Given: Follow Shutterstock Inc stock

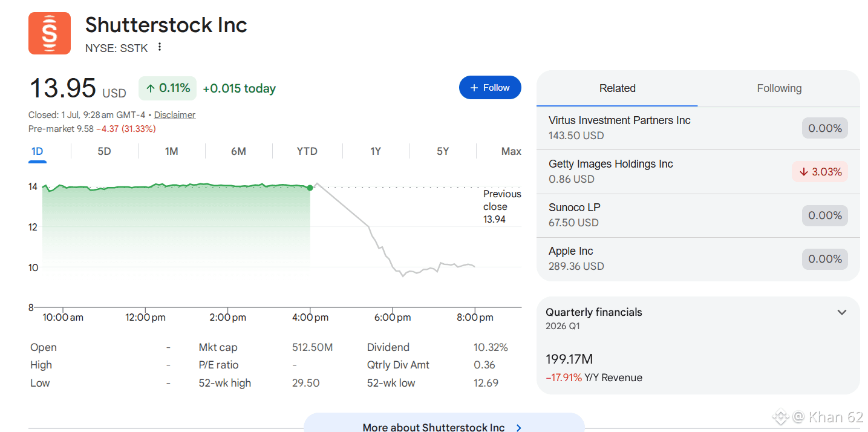Looking at the screenshot, I should pyautogui.click(x=490, y=88).
